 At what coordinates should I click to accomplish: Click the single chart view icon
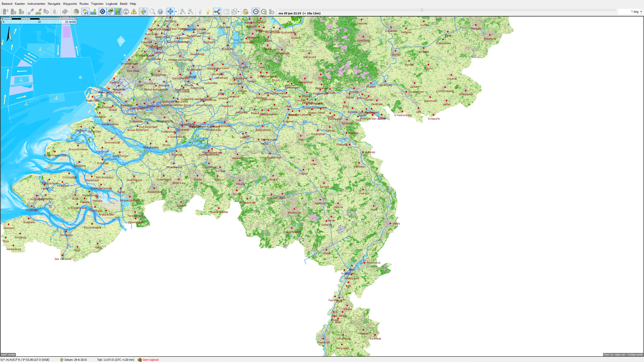[226, 12]
